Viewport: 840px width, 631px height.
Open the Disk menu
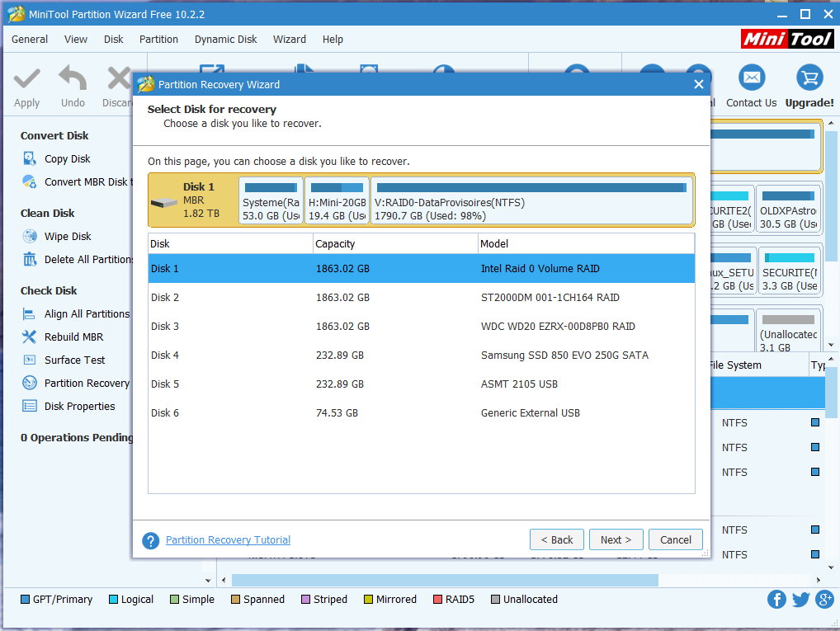114,39
